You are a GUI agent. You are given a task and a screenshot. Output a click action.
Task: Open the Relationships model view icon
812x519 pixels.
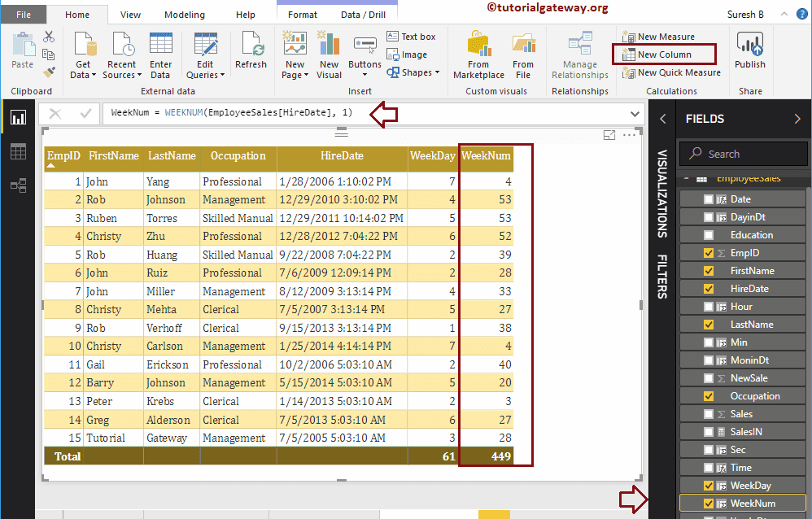[18, 185]
